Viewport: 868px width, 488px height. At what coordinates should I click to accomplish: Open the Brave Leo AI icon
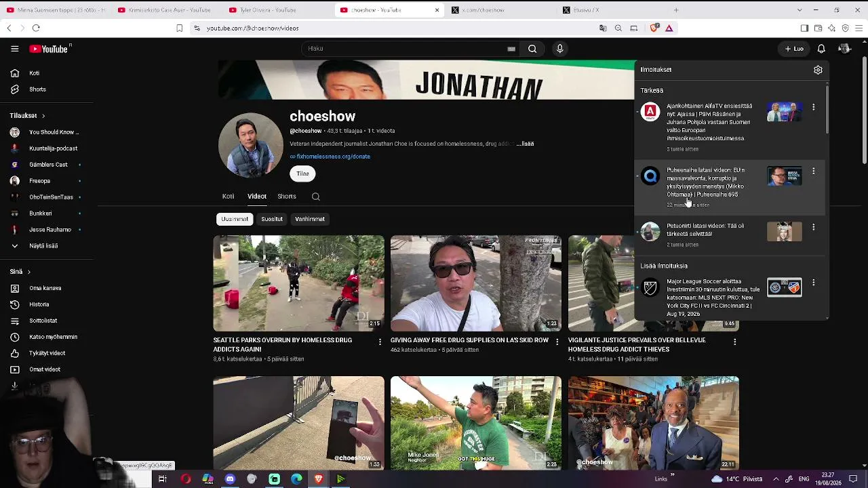tap(831, 28)
